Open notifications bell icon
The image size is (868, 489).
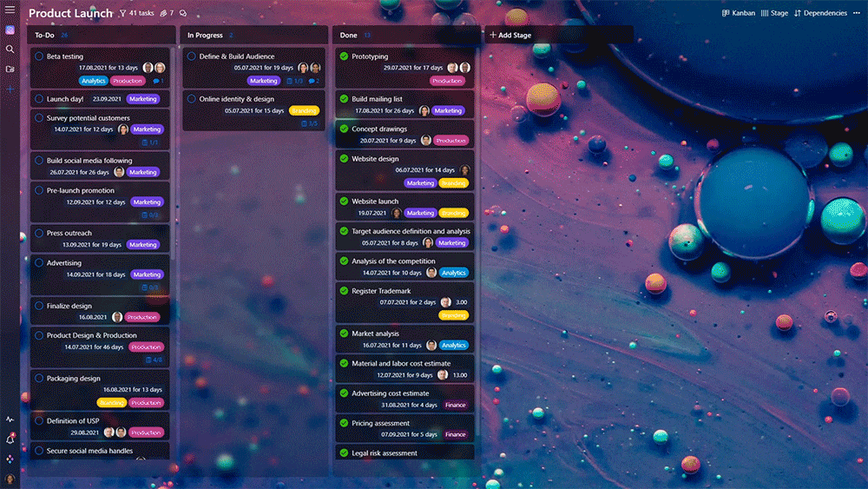(10, 439)
